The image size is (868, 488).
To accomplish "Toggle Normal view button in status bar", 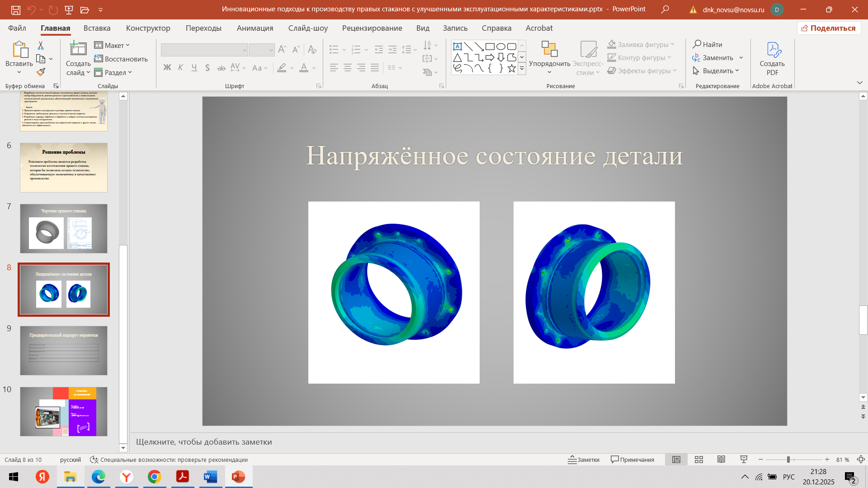I will pyautogui.click(x=676, y=460).
